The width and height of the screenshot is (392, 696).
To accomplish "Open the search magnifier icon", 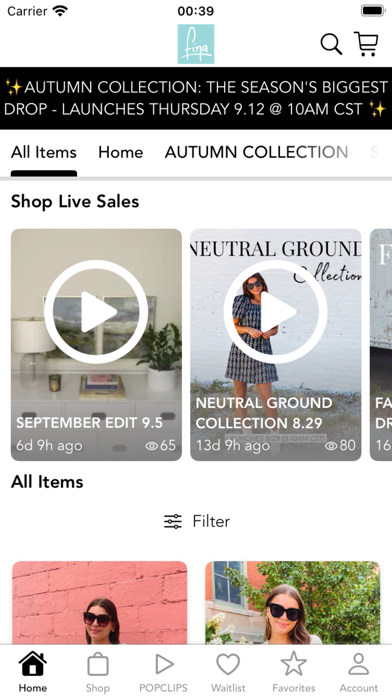I will pyautogui.click(x=331, y=44).
